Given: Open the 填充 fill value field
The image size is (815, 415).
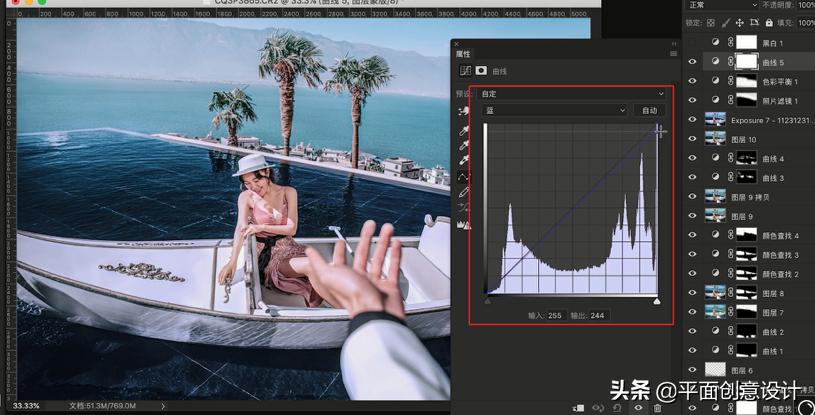Looking at the screenshot, I should coord(806,23).
